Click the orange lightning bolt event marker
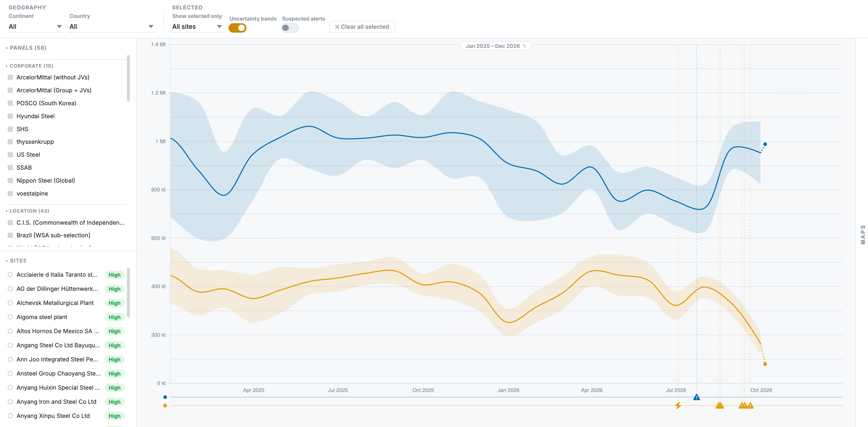This screenshot has height=427, width=868. click(678, 406)
